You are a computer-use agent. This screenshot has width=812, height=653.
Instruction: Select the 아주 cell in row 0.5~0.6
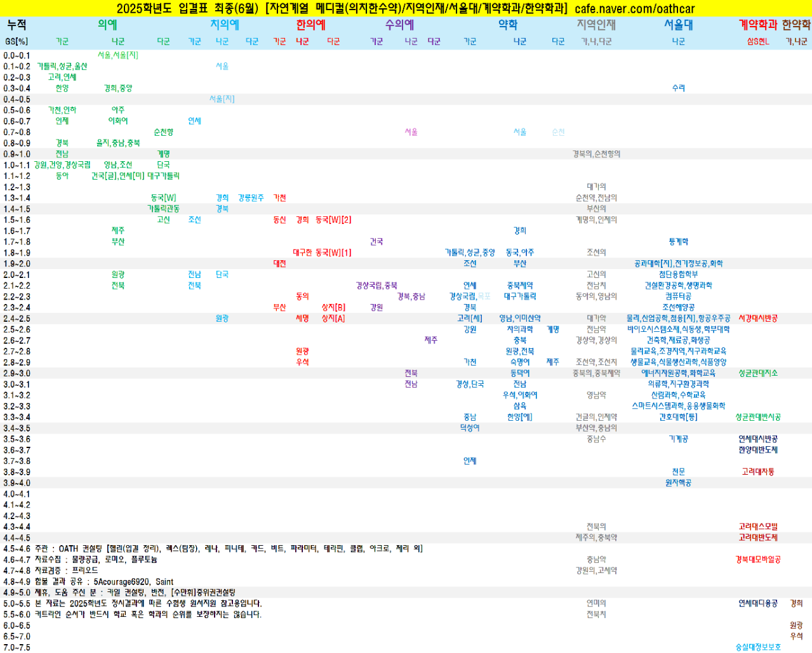coord(118,110)
